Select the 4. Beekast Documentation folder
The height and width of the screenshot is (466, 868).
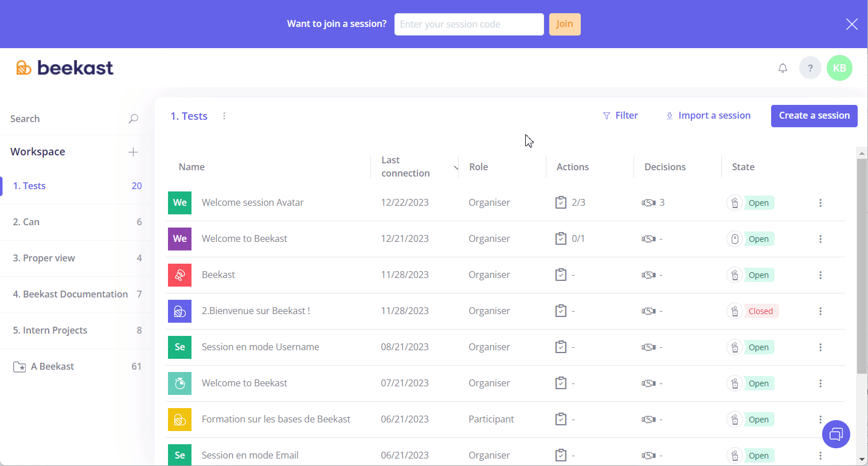(77, 294)
